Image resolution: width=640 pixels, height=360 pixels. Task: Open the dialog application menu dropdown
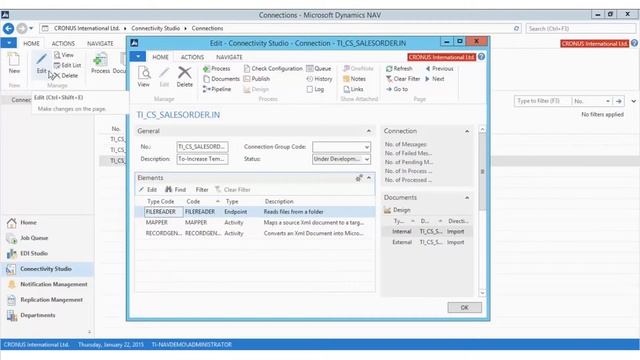pyautogui.click(x=138, y=56)
